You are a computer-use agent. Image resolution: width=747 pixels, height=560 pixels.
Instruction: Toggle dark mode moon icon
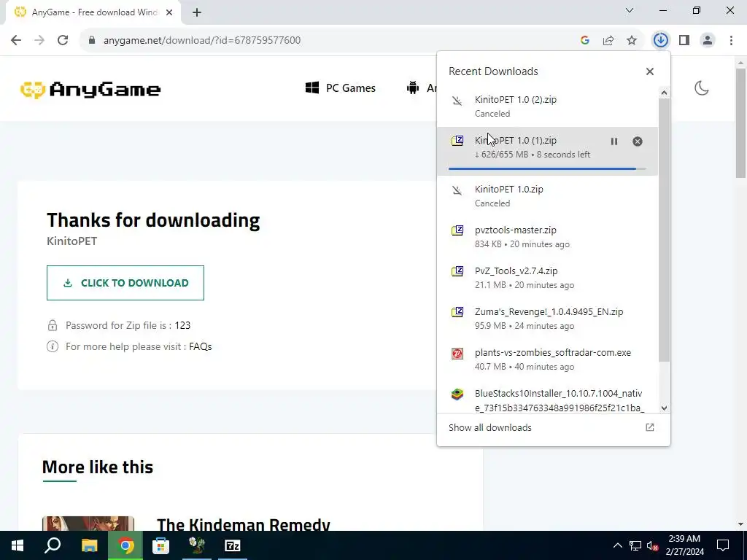coord(701,88)
